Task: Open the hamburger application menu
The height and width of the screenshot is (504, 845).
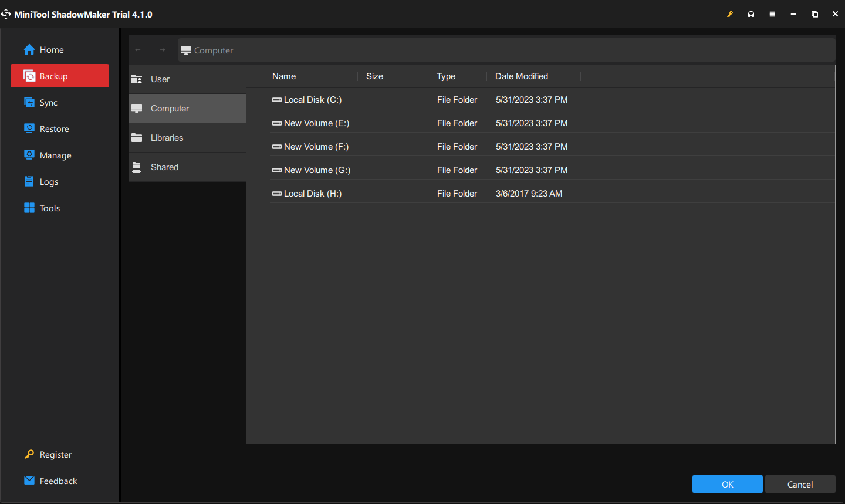Action: (772, 13)
